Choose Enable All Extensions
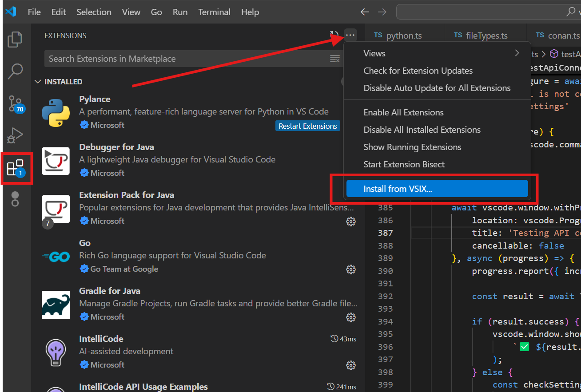 438,112
